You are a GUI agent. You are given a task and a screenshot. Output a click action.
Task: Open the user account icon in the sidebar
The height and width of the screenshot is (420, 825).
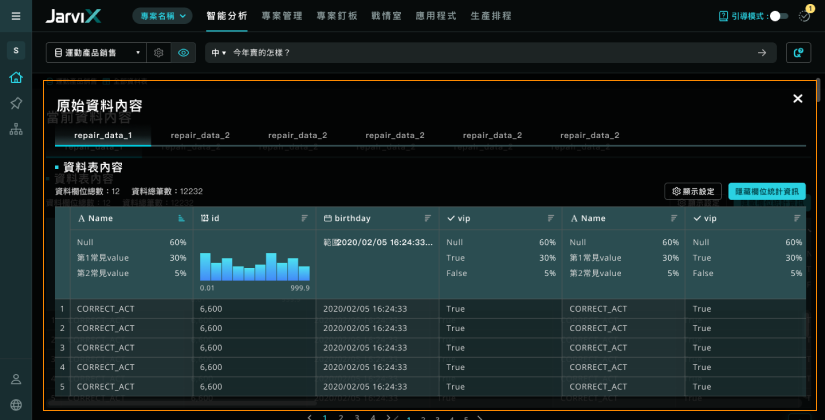click(16, 379)
